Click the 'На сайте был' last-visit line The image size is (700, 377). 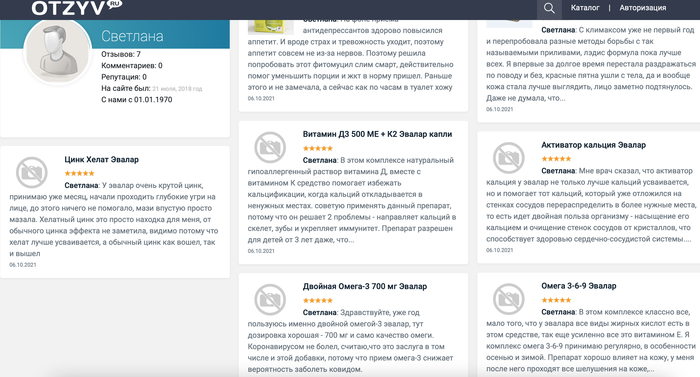[151, 88]
